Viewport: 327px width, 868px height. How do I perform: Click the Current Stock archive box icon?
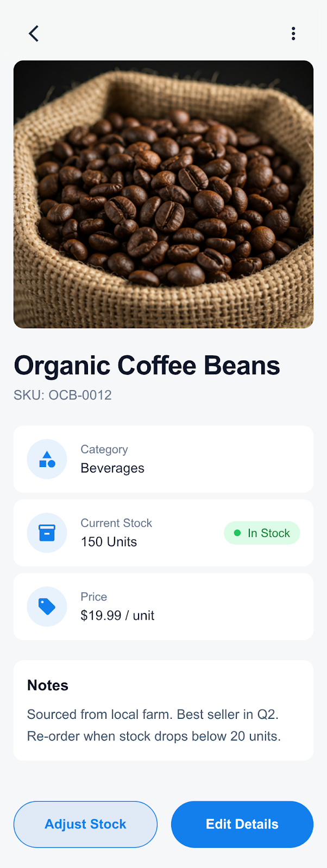[47, 533]
